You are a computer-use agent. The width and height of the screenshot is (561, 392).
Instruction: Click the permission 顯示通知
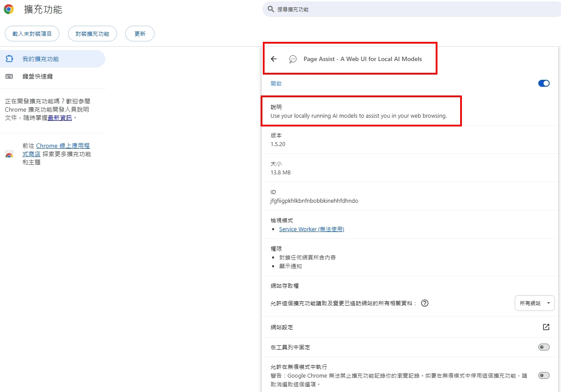(290, 266)
